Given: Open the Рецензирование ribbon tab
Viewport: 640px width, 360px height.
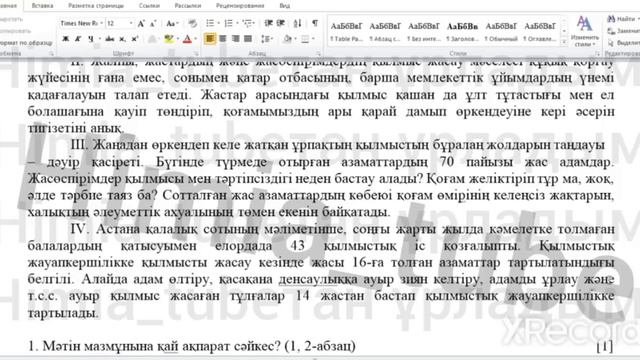Looking at the screenshot, I should [x=240, y=6].
